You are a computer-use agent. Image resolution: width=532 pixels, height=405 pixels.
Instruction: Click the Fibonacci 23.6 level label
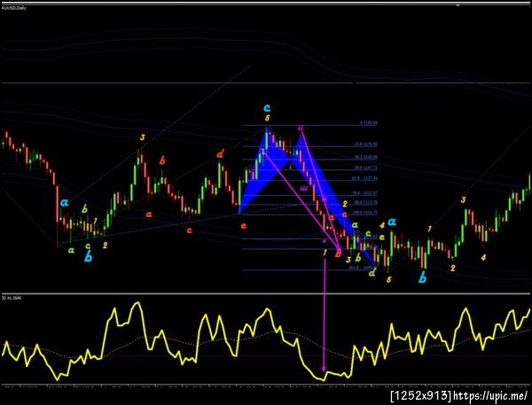point(365,144)
